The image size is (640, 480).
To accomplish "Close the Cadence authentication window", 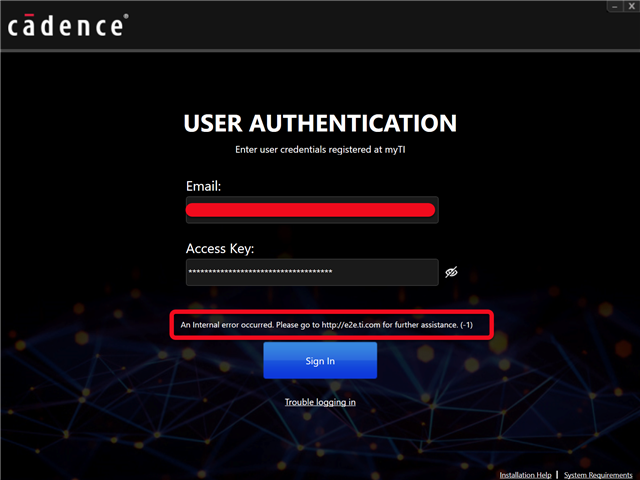I will [631, 6].
